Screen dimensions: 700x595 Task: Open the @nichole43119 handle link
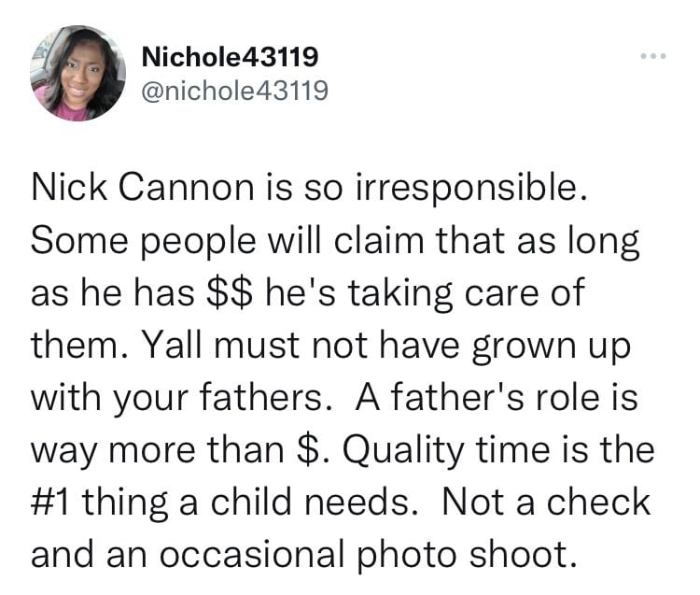click(235, 91)
